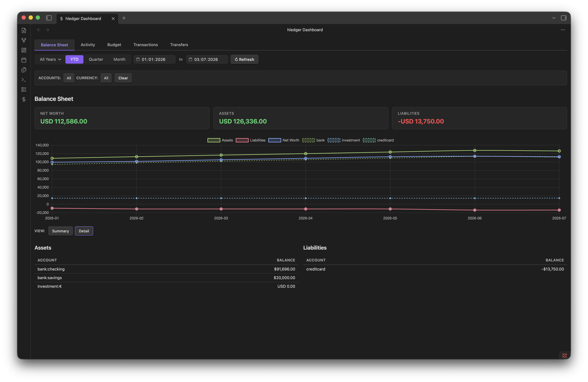Viewport: 588px width, 382px height.
Task: Click the creditcard liability row
Action: point(435,269)
